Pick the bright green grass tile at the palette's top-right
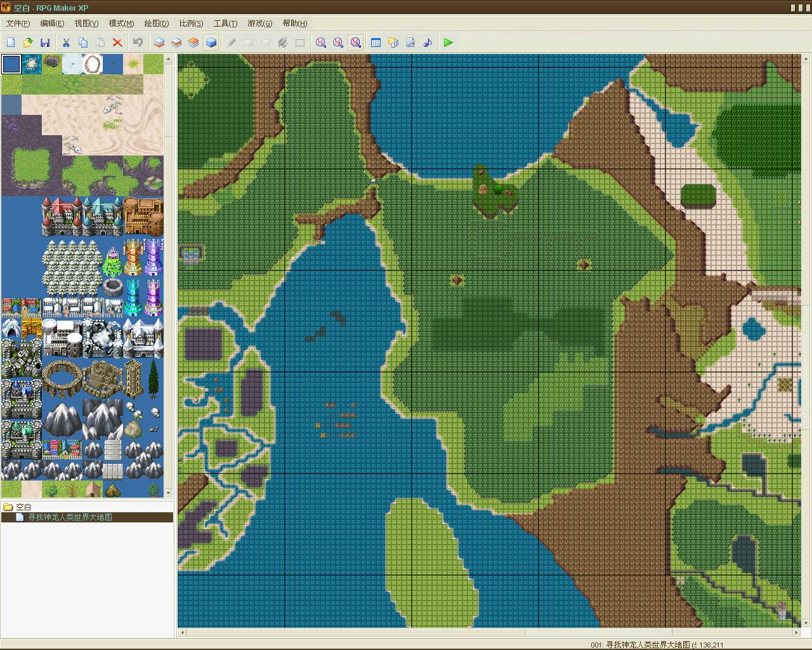 pos(154,64)
